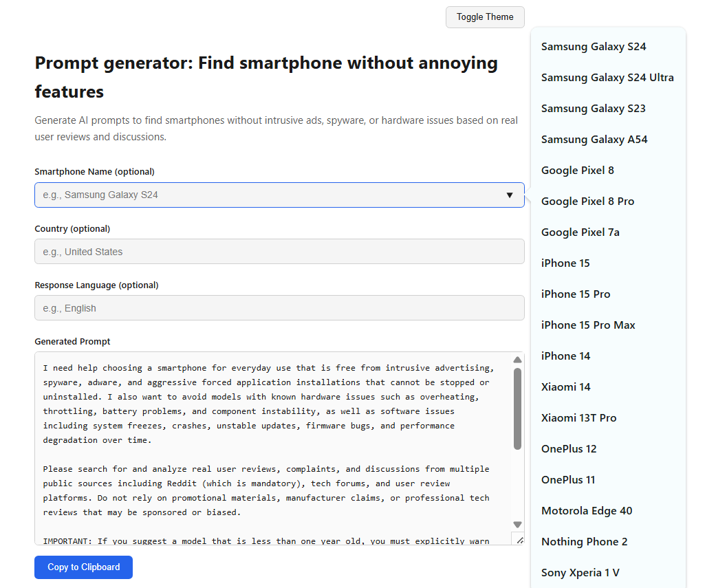Open the smartphone name dropdown arrow

click(x=510, y=195)
